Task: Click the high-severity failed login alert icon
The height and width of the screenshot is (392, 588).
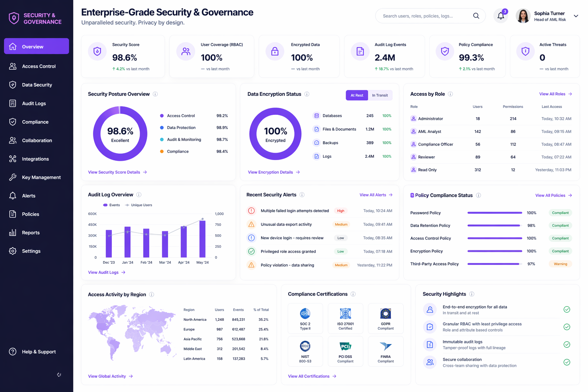Action: [x=252, y=211]
